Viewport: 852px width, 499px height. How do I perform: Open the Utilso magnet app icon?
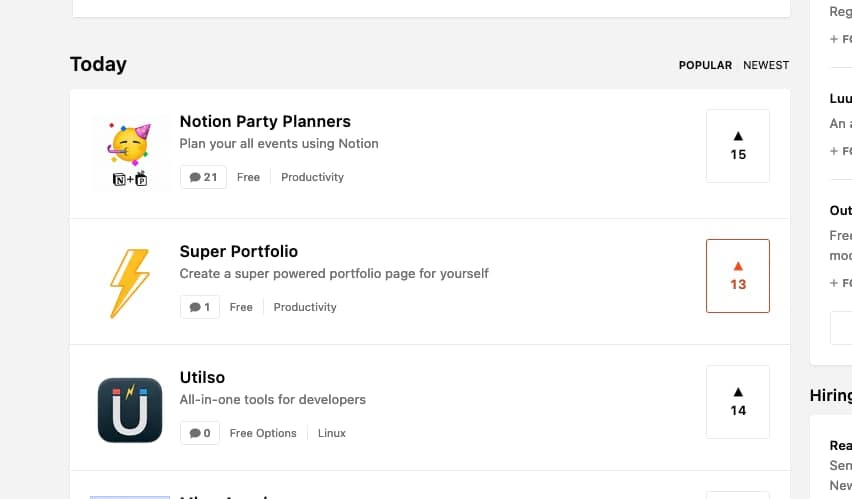[130, 410]
